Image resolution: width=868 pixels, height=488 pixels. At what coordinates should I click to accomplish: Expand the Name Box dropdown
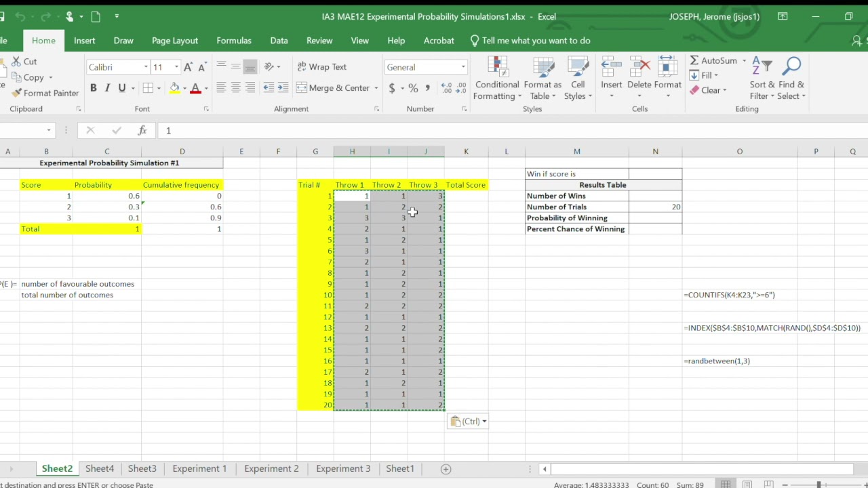pos(49,130)
